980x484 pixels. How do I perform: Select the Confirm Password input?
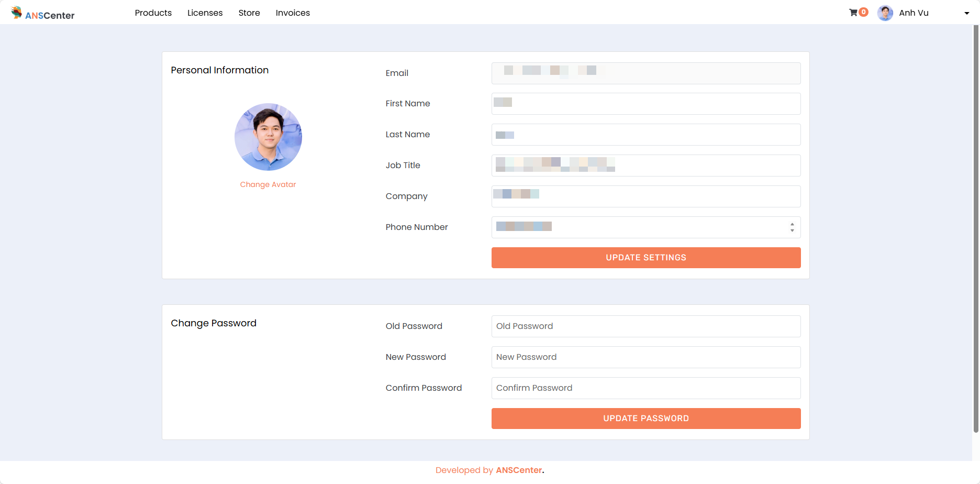pyautogui.click(x=645, y=388)
